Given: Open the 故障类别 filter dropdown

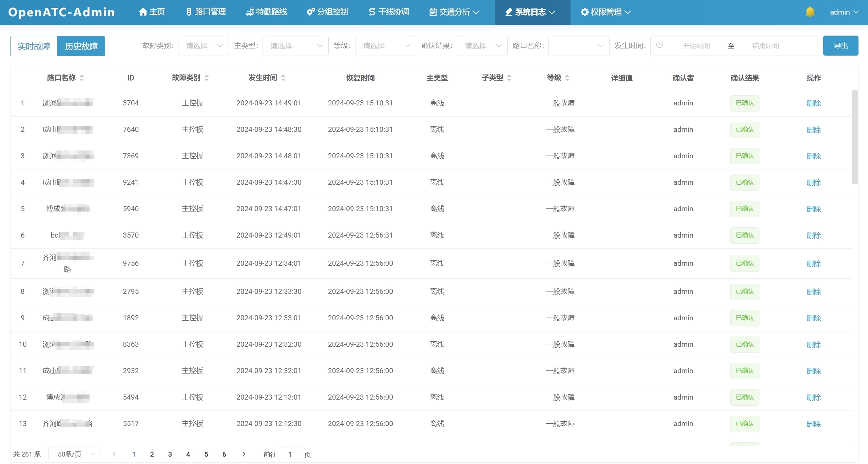Looking at the screenshot, I should 203,46.
